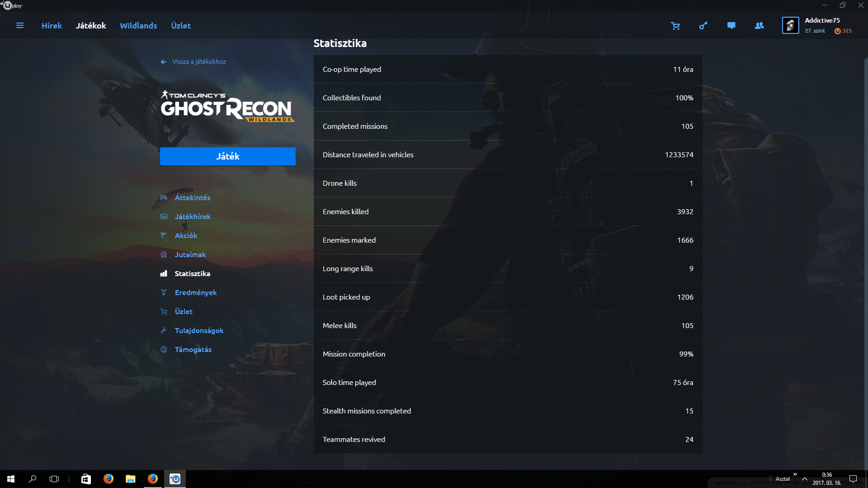This screenshot has width=868, height=488.
Task: Click the Co-op time played label
Action: pos(352,69)
